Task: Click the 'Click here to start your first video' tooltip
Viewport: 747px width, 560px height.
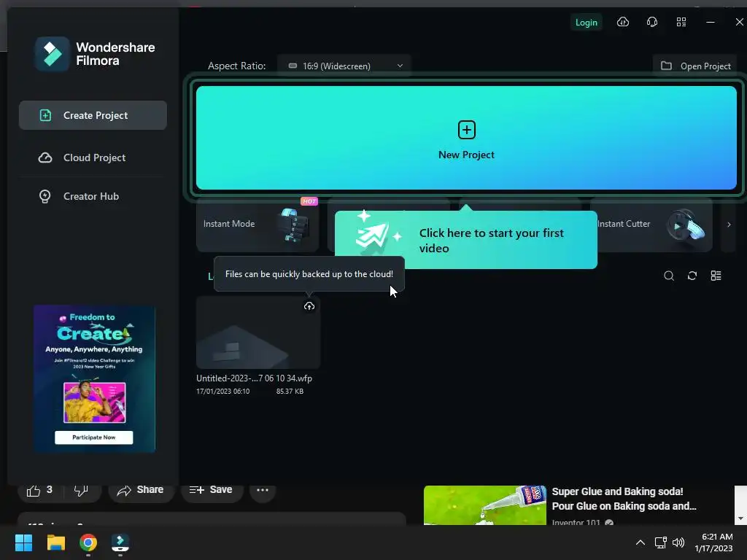Action: tap(466, 240)
